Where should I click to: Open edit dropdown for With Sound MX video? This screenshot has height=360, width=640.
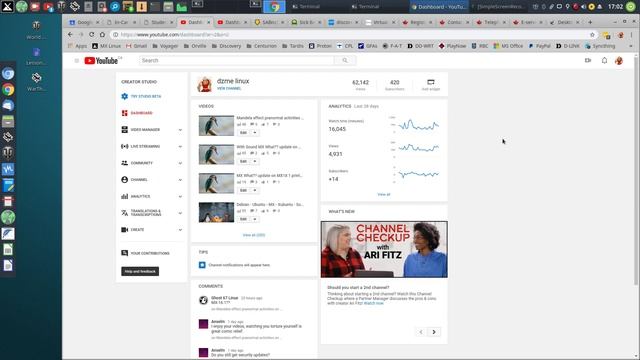coord(255,162)
